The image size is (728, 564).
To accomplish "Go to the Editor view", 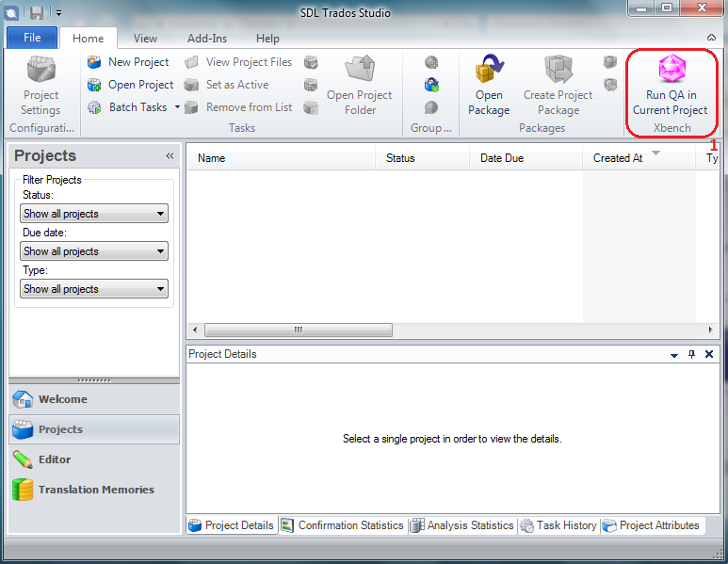I will pyautogui.click(x=94, y=459).
